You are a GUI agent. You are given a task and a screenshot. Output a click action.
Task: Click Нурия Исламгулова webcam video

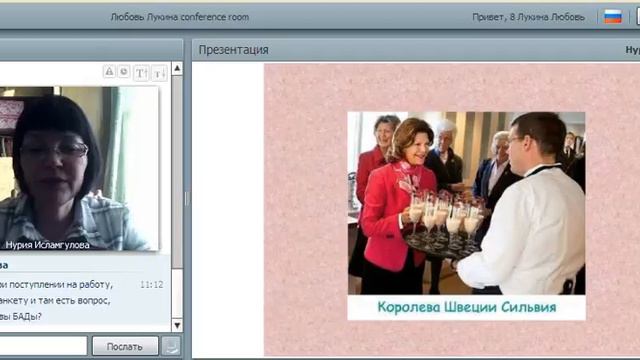(79, 168)
